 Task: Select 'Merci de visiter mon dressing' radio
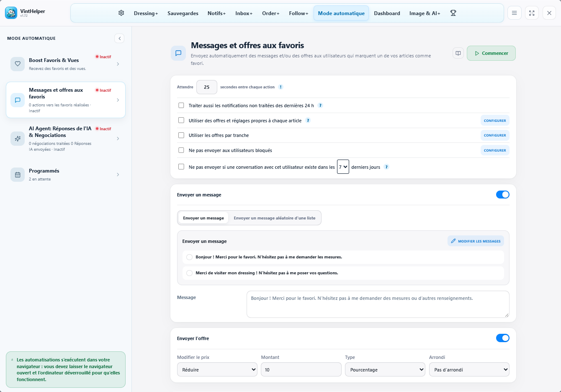[x=190, y=273]
